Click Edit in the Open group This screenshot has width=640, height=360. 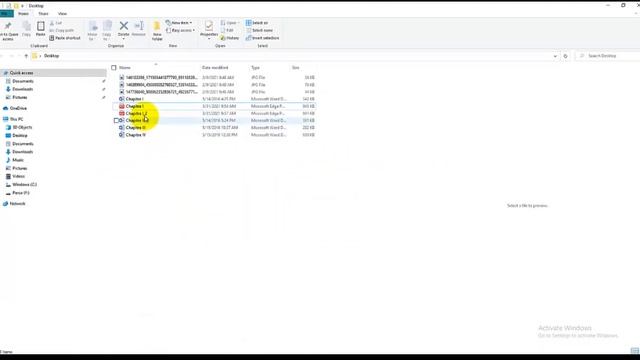pos(227,31)
